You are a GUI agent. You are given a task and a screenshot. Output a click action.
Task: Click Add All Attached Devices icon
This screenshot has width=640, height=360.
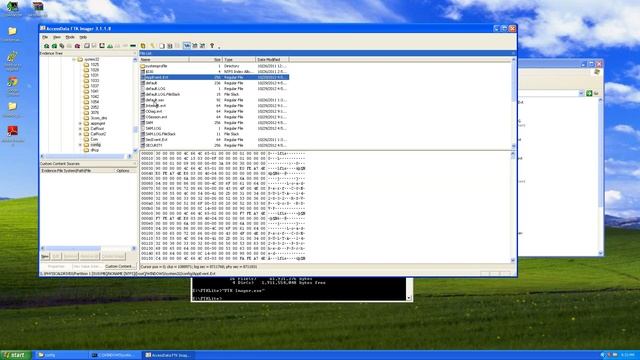coord(54,46)
